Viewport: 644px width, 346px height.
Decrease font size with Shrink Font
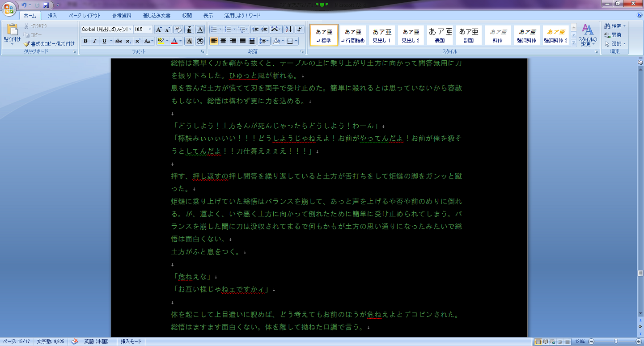pos(168,30)
